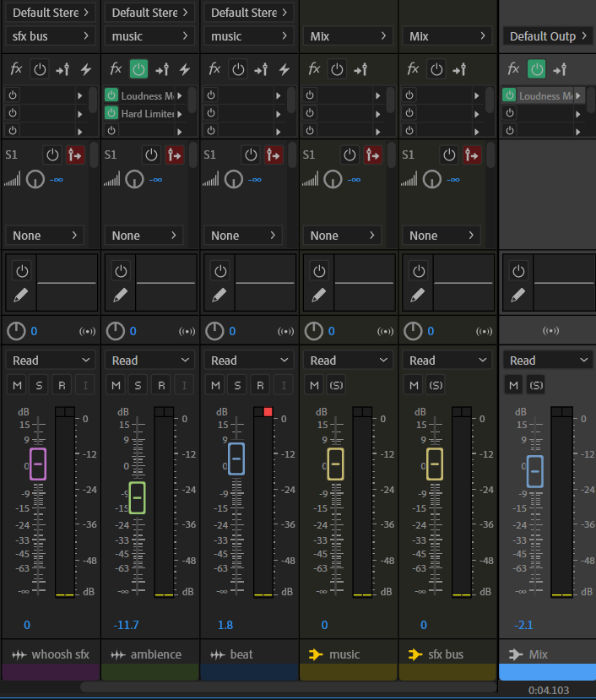Click the -11.7 volume value under ambience
The image size is (596, 700).
(126, 625)
